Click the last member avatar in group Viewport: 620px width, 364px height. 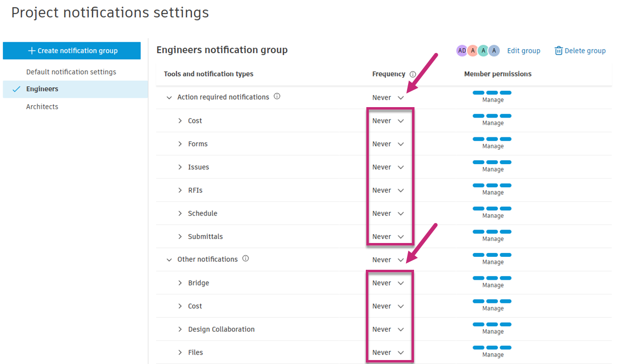493,51
